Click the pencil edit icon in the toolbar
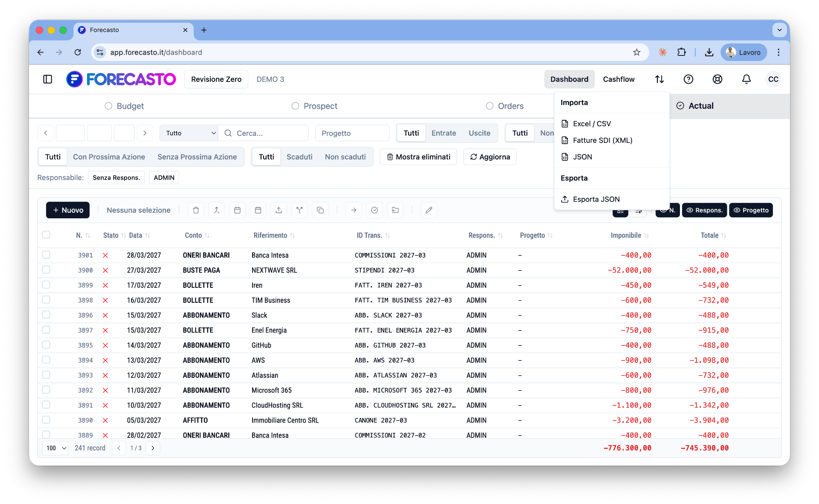Screen dimensions: 819x504 428,210
